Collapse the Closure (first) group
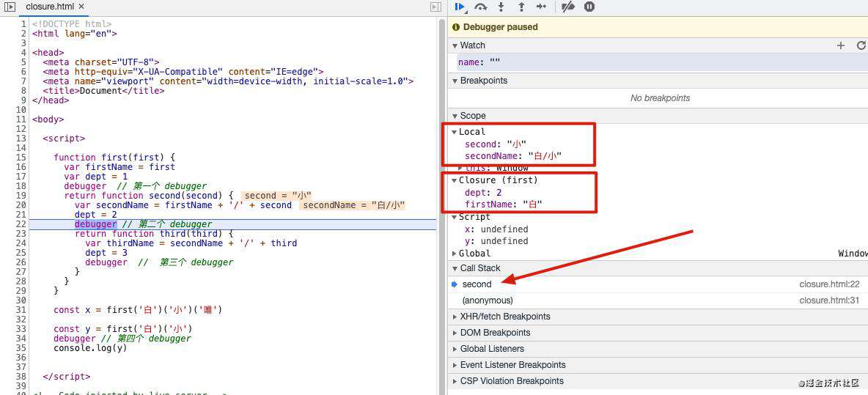 point(455,180)
